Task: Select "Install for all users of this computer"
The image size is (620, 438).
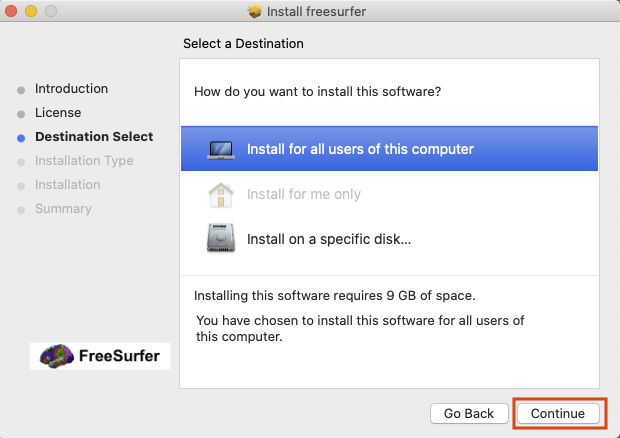Action: [360, 149]
